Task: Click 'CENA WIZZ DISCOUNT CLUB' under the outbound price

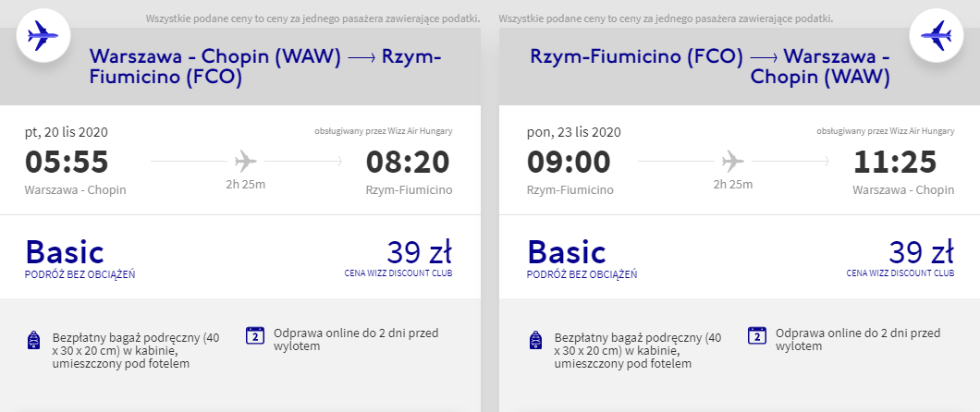Action: click(x=398, y=273)
